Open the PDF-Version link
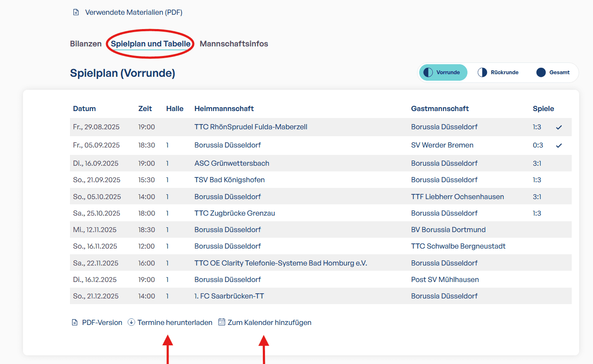Screen dimensions: 593x364 102,322
